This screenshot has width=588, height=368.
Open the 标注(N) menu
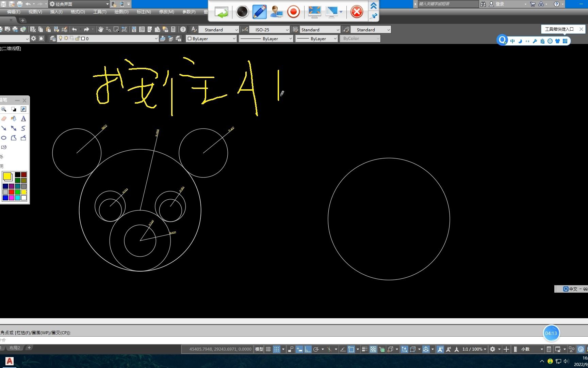144,12
